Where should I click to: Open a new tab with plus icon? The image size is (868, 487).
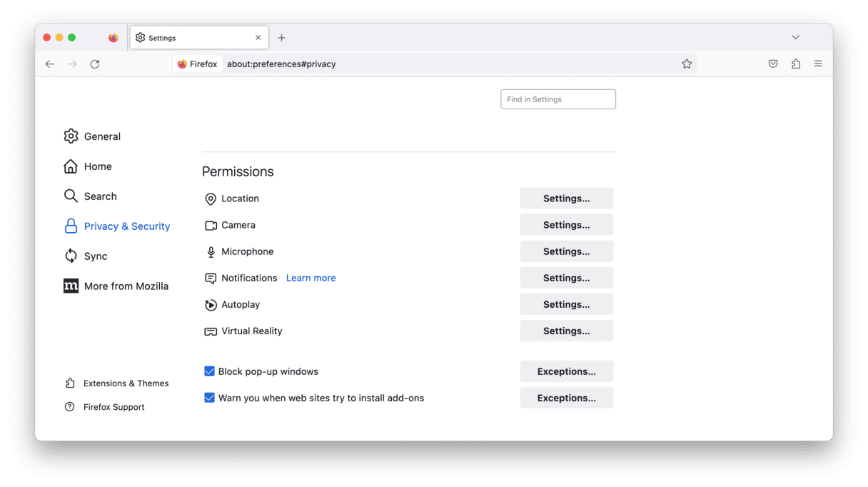click(282, 38)
